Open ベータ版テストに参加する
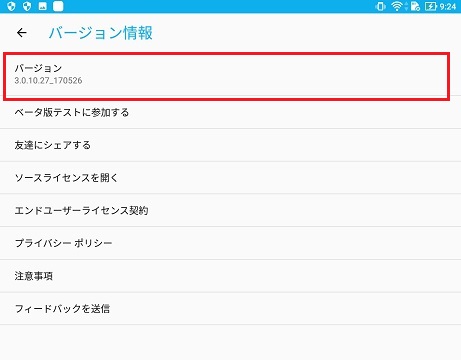The image size is (461, 360). pos(230,112)
